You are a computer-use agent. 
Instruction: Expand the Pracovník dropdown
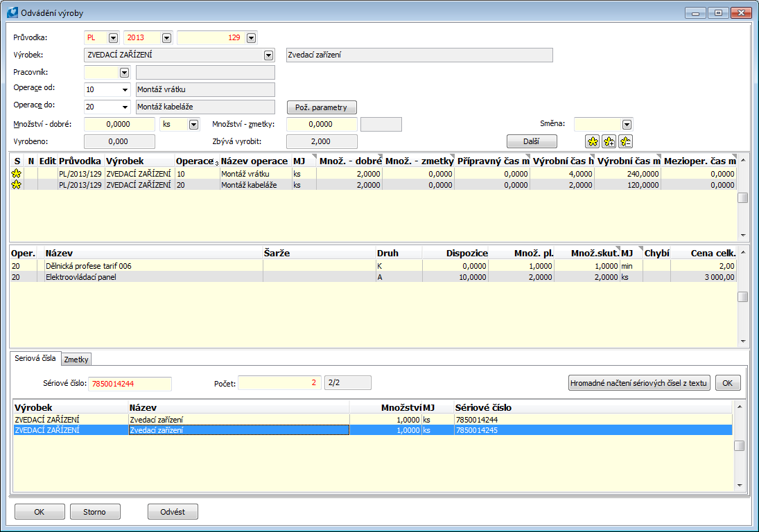[x=125, y=72]
